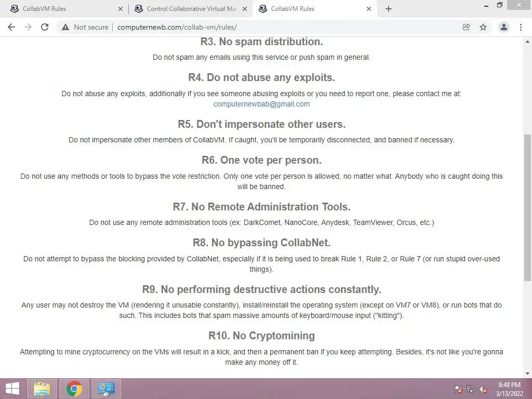Click the Not secure warning icon
The width and height of the screenshot is (532, 399).
click(65, 27)
